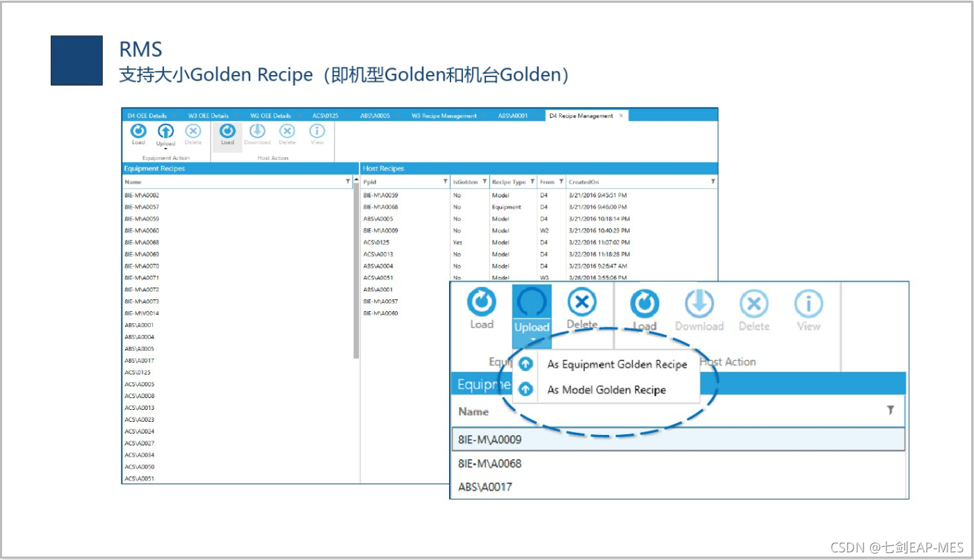Click the W2 cell in the From column
This screenshot has width=974, height=560.
pos(544,231)
